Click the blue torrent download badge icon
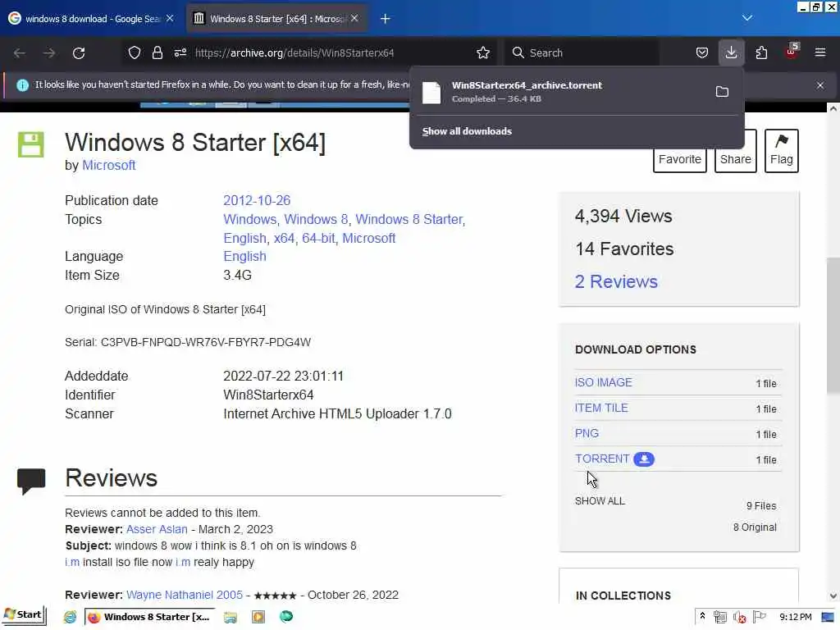 [644, 459]
